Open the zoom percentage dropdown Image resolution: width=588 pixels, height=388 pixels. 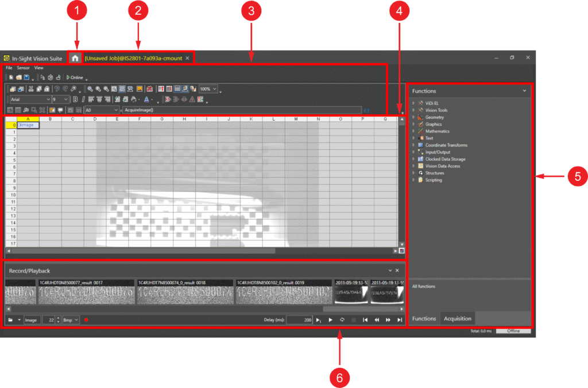[x=215, y=89]
